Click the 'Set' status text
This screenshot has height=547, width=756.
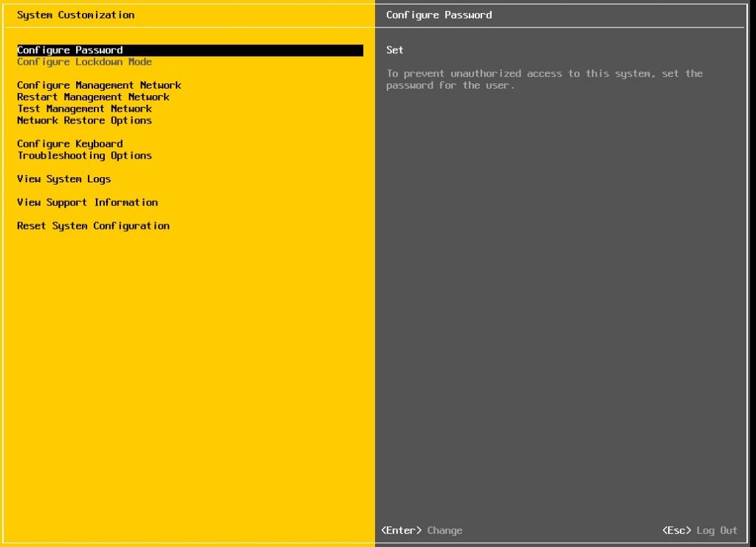394,50
